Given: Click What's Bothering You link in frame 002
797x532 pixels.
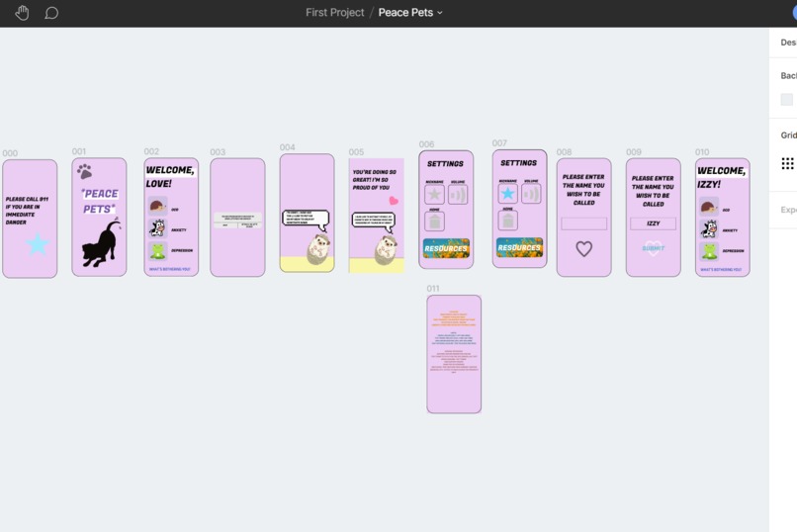Looking at the screenshot, I should click(170, 269).
